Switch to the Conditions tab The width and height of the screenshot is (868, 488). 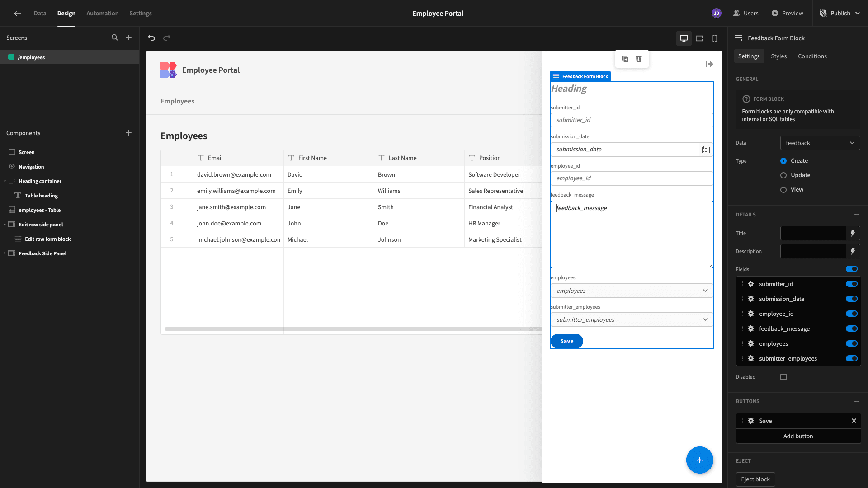812,56
